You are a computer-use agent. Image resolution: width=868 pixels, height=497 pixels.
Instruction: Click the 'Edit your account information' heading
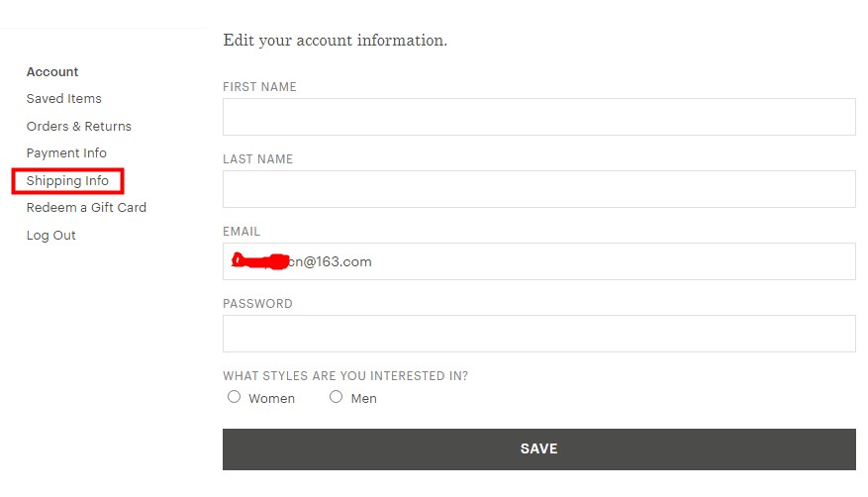(x=336, y=41)
